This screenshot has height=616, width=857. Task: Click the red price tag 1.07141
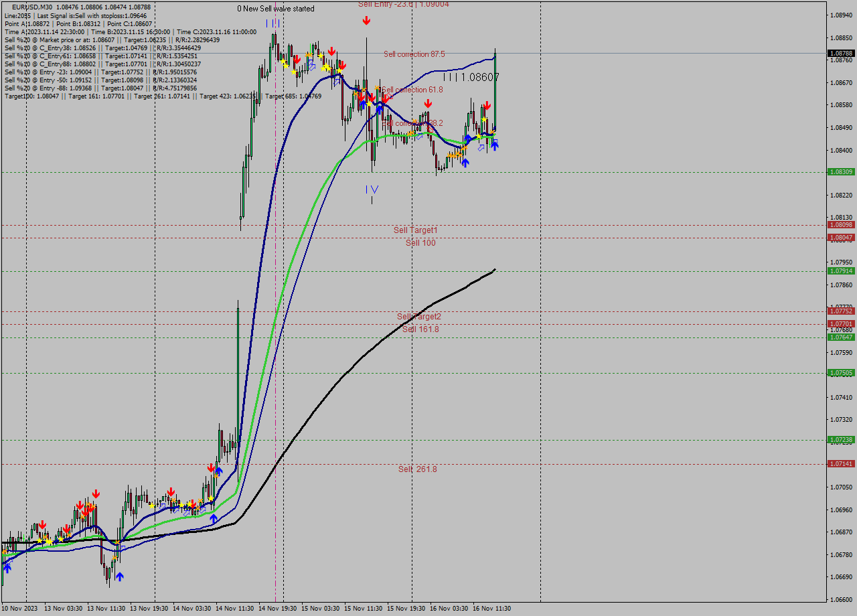pyautogui.click(x=841, y=464)
